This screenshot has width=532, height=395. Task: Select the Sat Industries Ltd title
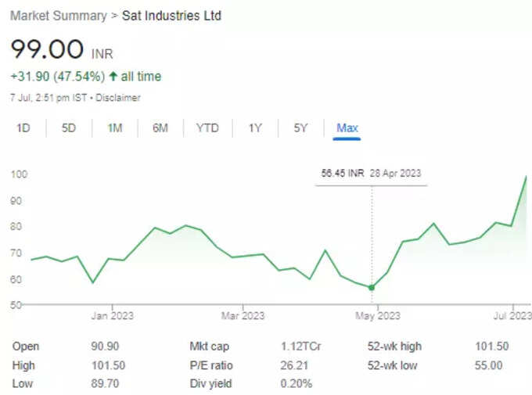(x=171, y=16)
